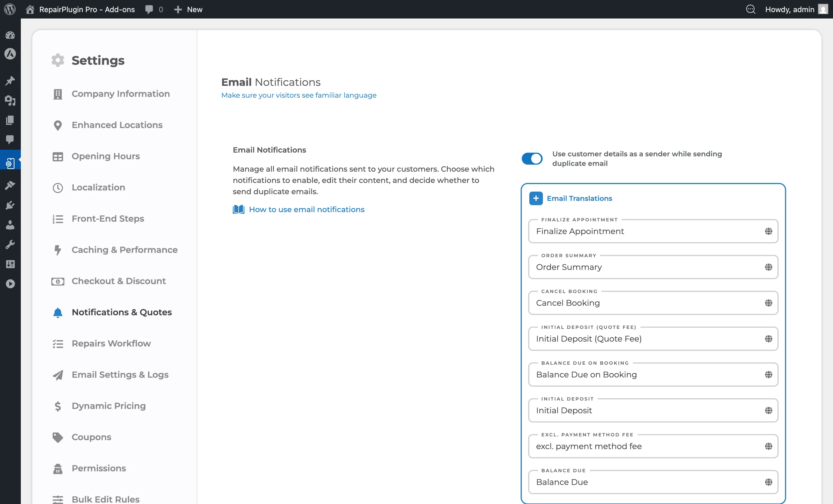Open the New item menu in admin bar
The height and width of the screenshot is (504, 833).
point(188,9)
